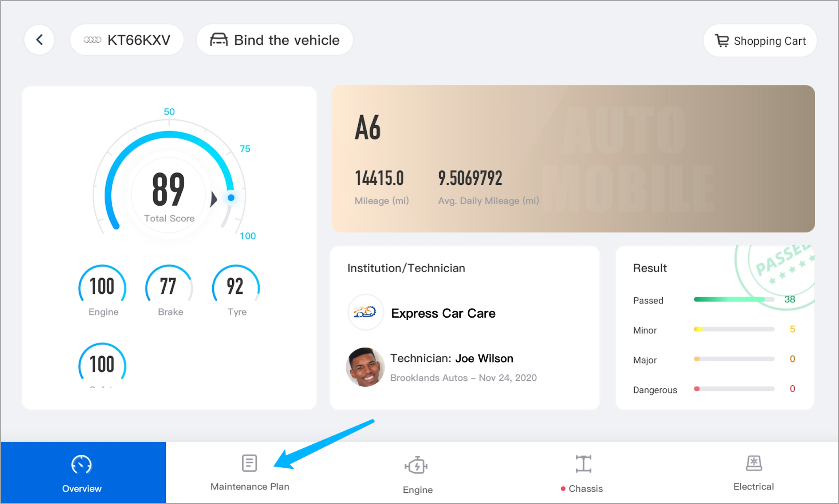Click the Dangerous result row bar
This screenshot has height=504, width=839.
click(733, 389)
